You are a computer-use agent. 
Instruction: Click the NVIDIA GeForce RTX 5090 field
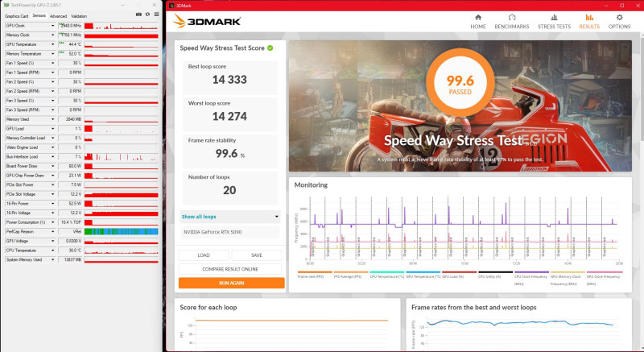[x=230, y=232]
